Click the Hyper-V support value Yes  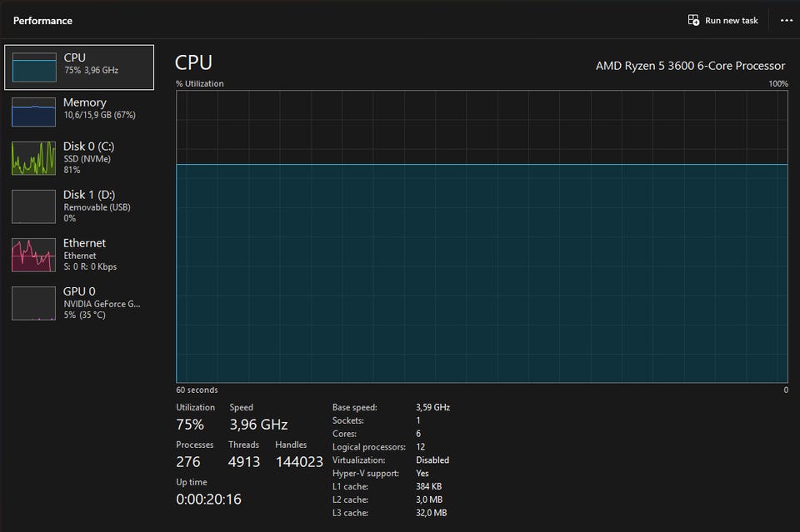point(422,474)
